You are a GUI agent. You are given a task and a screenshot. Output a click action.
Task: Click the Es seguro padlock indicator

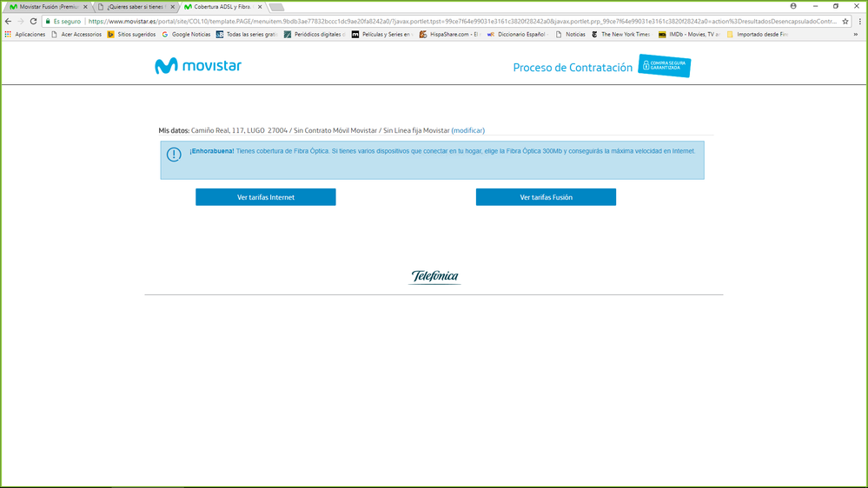63,21
